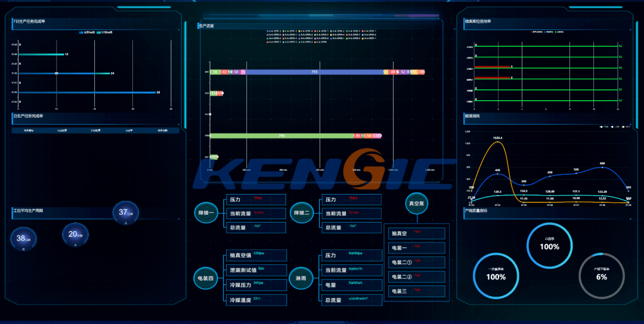Image resolution: width=644 pixels, height=324 pixels.
Task: Click the 7日生产任务完成率 panel title
Action: coord(29,21)
